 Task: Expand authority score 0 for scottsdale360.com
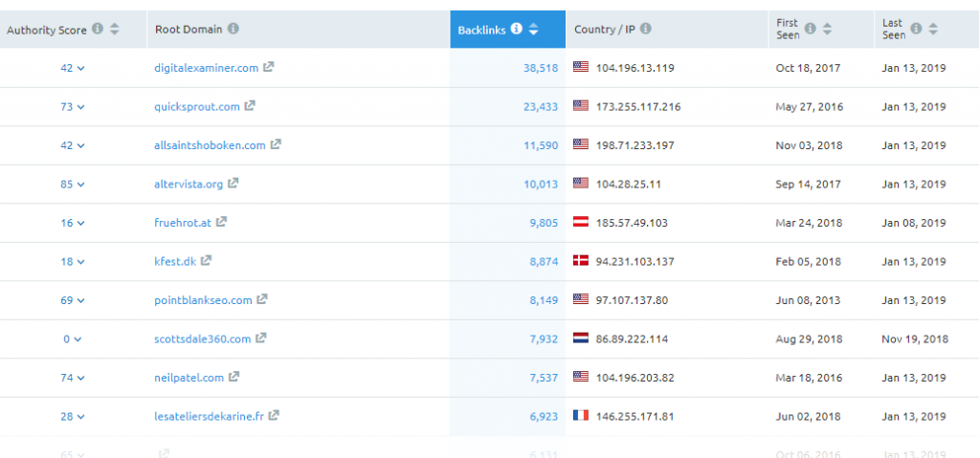[x=73, y=339]
